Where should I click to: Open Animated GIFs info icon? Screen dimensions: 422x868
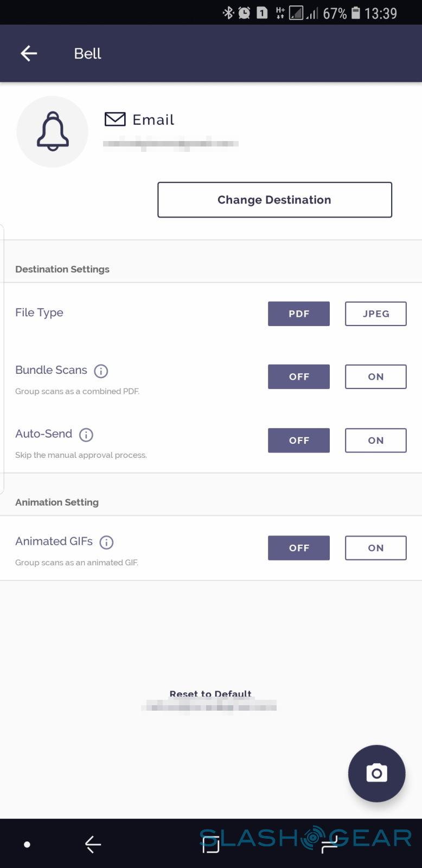(x=107, y=542)
